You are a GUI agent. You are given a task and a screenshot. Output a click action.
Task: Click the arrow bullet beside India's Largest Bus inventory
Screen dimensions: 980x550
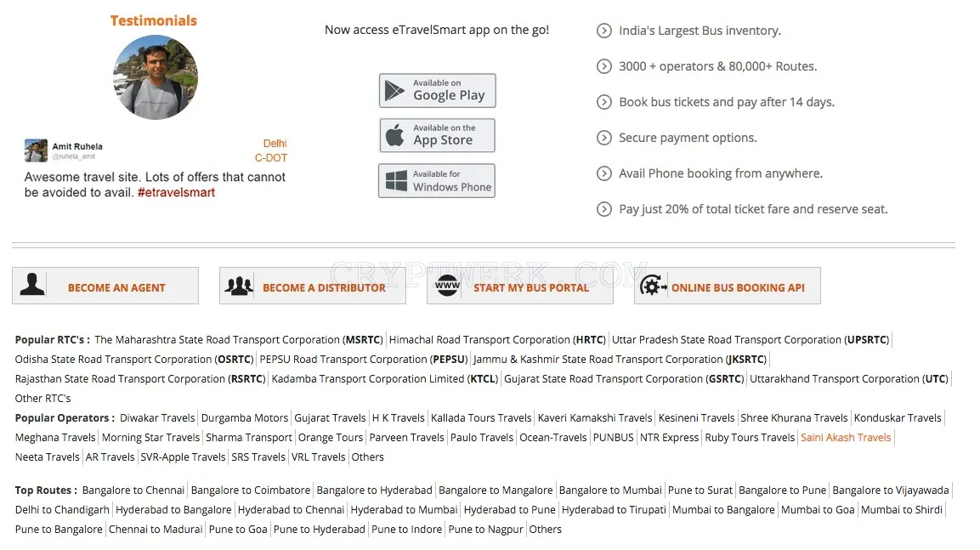coord(603,31)
